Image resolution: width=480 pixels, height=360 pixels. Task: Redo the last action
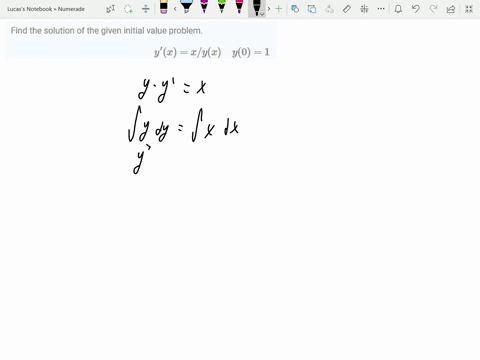tap(433, 9)
